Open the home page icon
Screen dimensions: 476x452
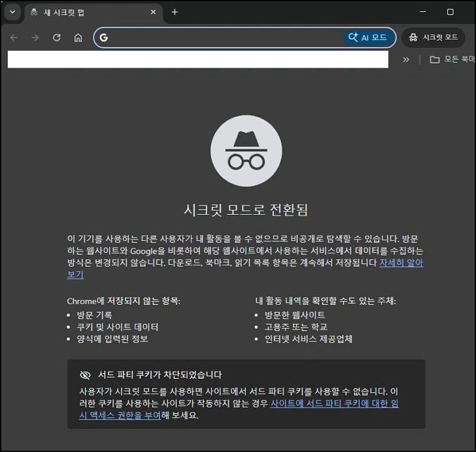(x=78, y=37)
